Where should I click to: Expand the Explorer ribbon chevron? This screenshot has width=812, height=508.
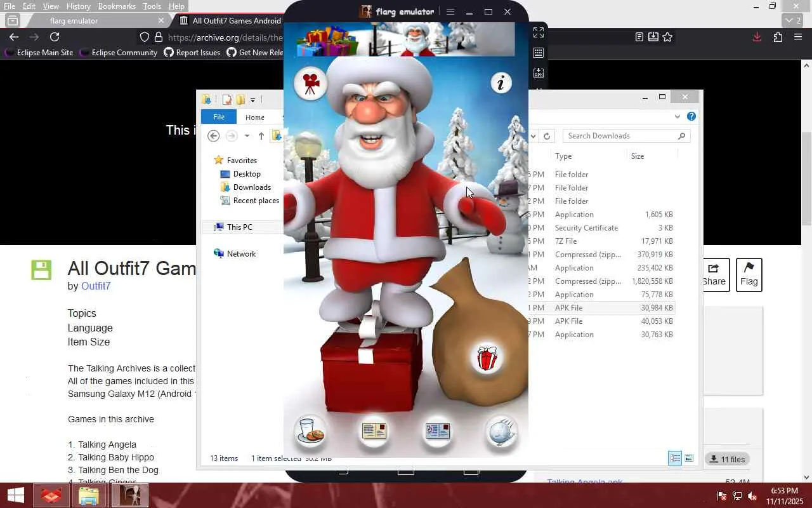coord(678,116)
